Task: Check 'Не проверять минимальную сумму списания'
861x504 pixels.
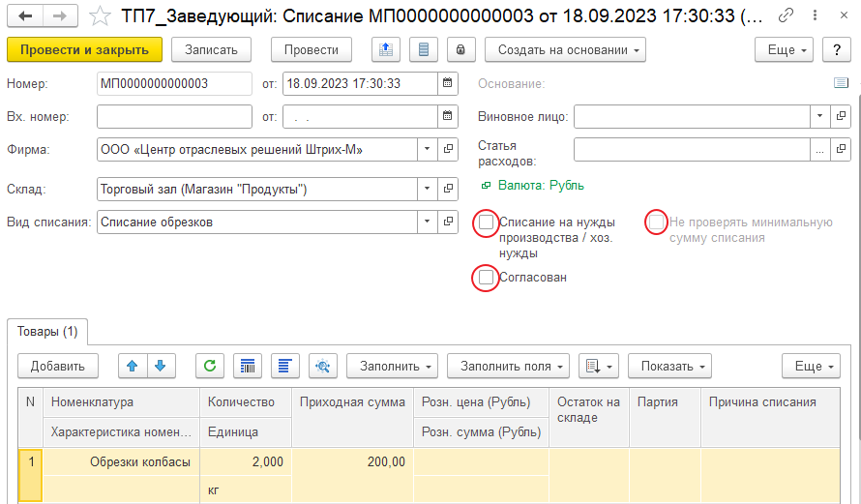Action: click(x=657, y=222)
